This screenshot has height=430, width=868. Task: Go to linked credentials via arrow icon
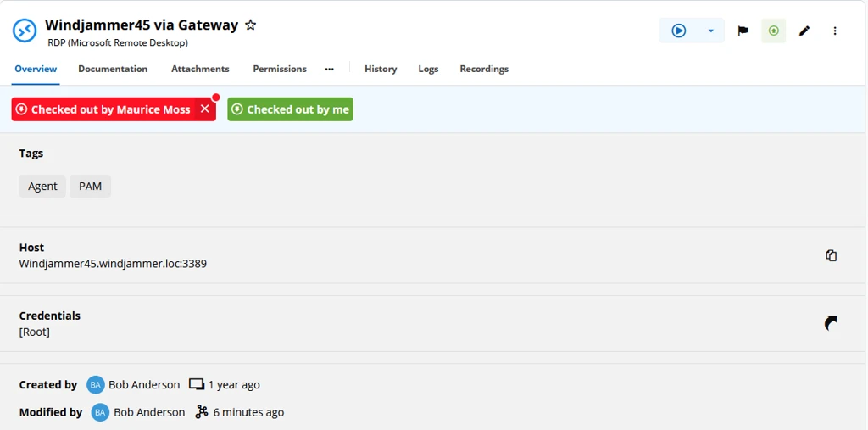[x=831, y=324]
